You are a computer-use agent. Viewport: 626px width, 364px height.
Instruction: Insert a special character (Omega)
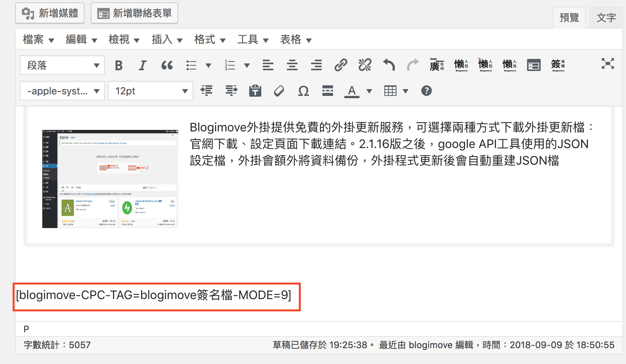303,91
